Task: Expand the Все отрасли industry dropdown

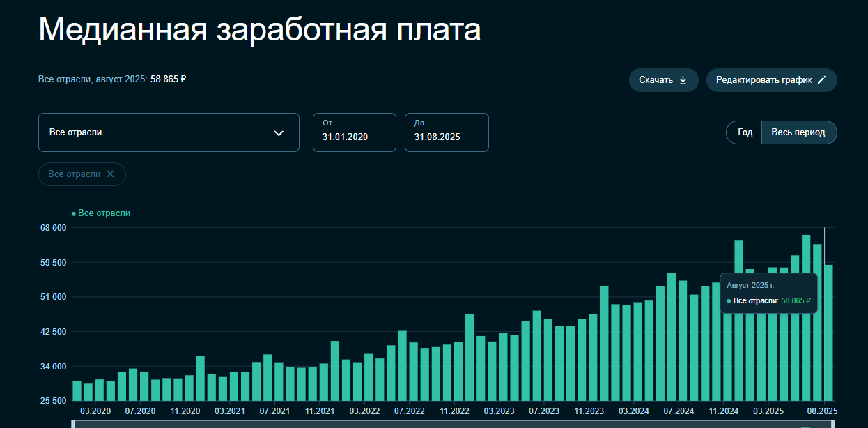Action: 169,132
